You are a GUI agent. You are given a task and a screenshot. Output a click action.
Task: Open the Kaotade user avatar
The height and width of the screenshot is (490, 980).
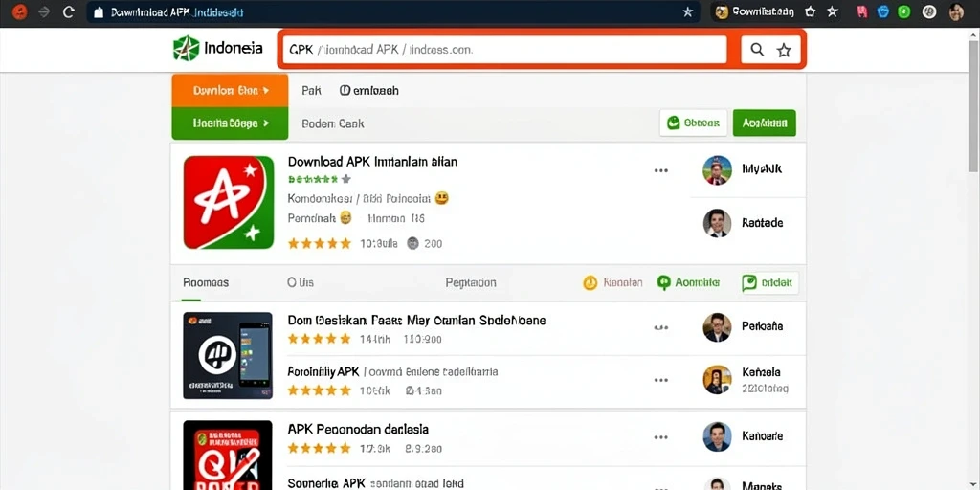click(717, 223)
